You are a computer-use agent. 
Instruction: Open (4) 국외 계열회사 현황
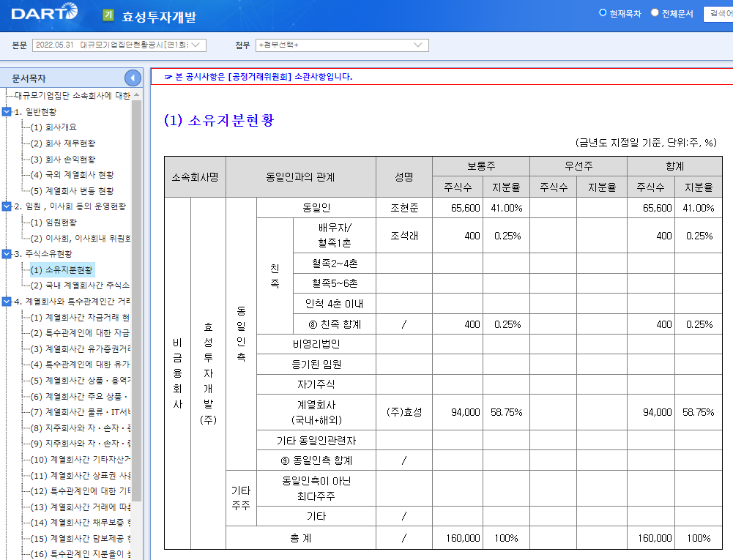[72, 175]
